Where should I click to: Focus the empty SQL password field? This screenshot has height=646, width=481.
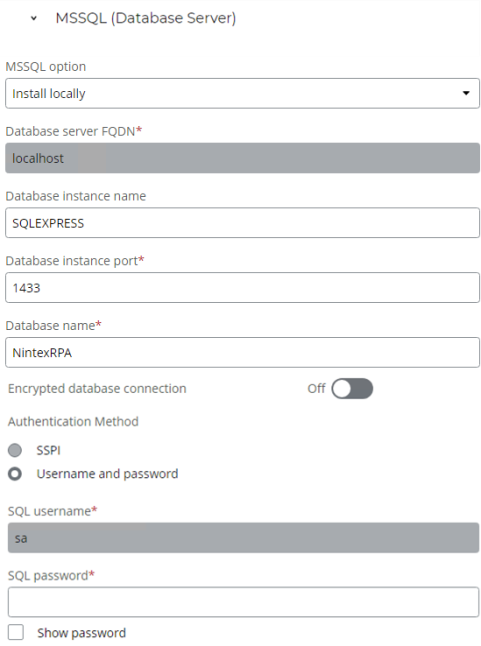(243, 602)
